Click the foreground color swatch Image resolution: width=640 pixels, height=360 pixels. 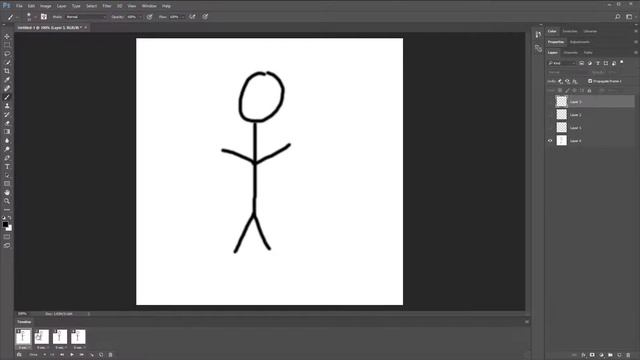(x=5, y=224)
